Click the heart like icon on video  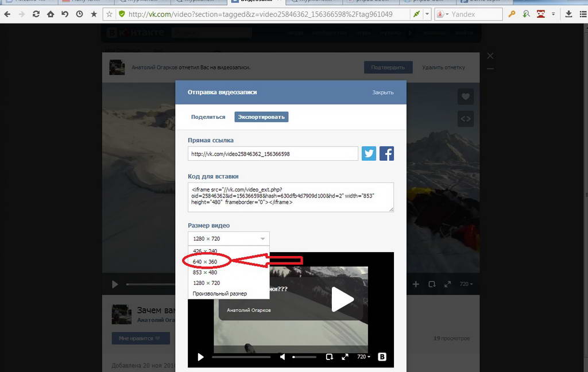[x=465, y=96]
